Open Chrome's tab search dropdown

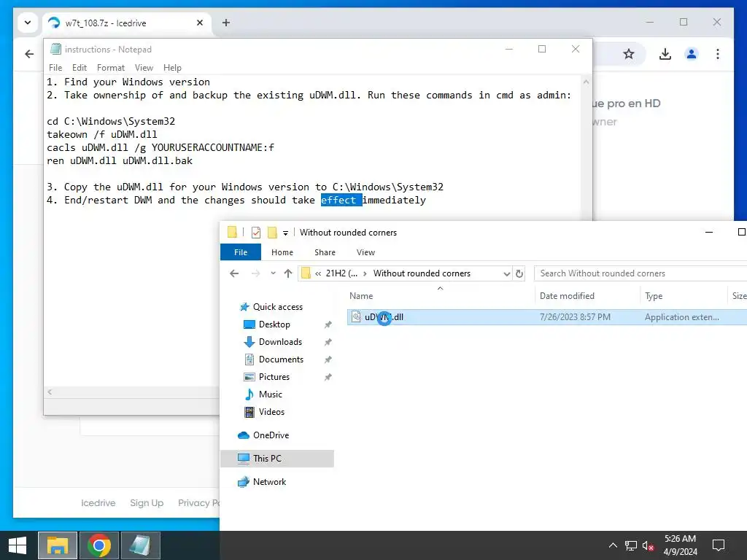(28, 23)
